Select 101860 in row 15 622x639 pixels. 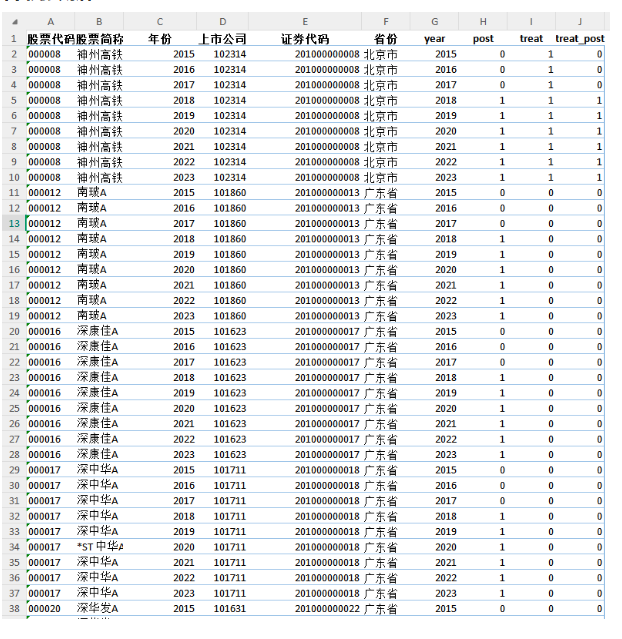coord(223,254)
